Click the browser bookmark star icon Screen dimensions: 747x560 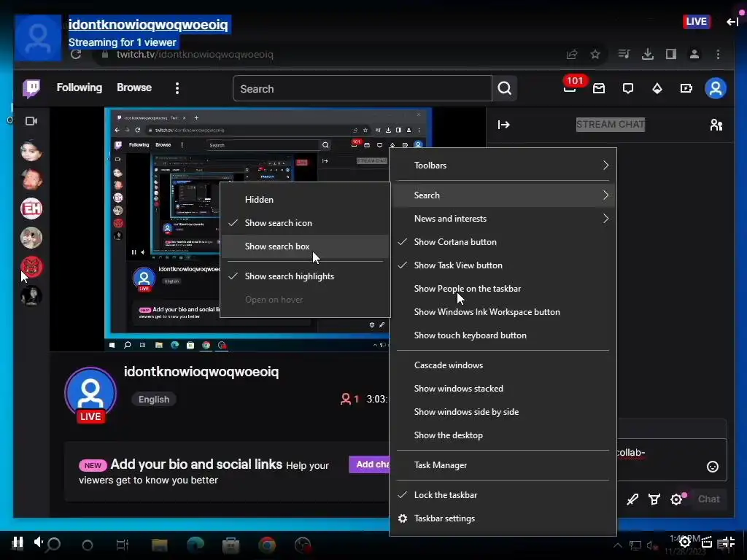point(595,54)
